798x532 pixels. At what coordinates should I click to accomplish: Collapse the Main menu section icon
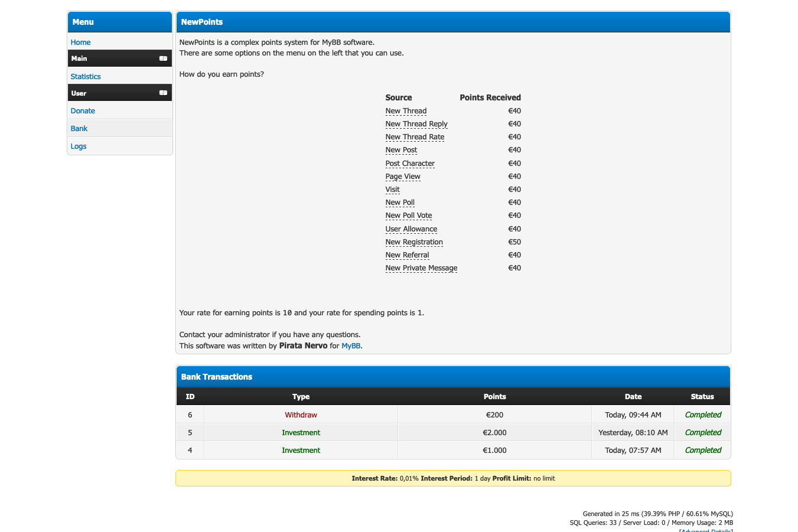[163, 58]
